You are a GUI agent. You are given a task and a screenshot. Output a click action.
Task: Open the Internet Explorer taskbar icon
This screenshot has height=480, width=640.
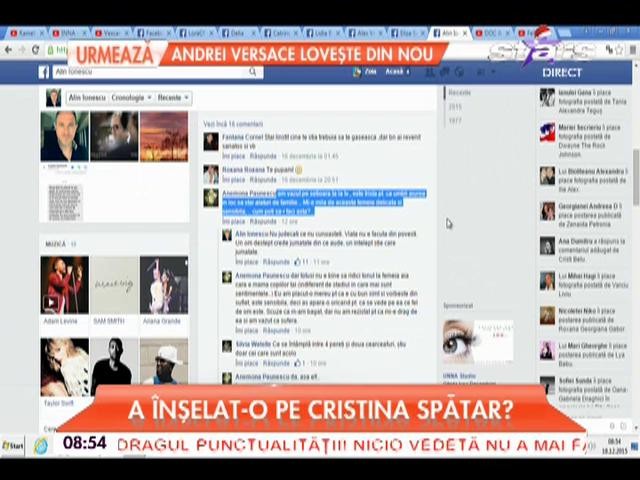tap(41, 446)
